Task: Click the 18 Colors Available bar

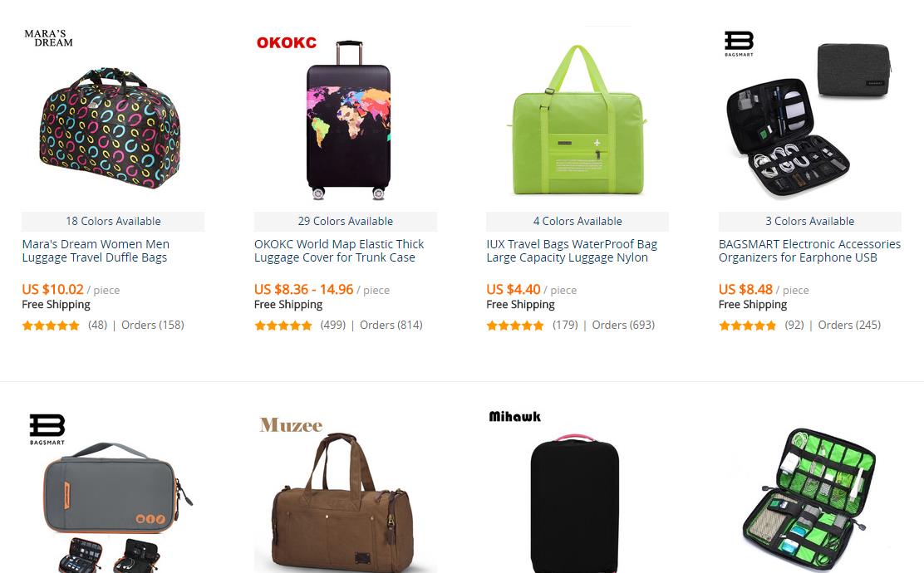Action: [113, 222]
